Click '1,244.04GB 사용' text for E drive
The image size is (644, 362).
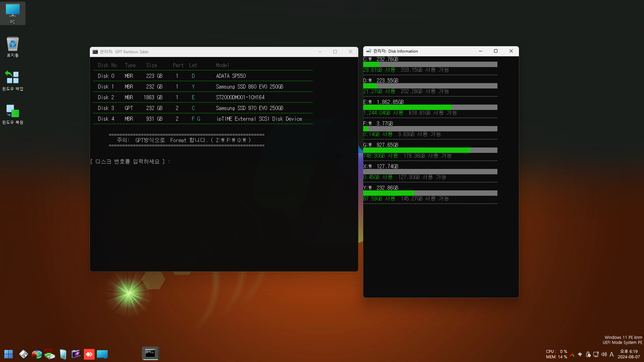pos(383,113)
